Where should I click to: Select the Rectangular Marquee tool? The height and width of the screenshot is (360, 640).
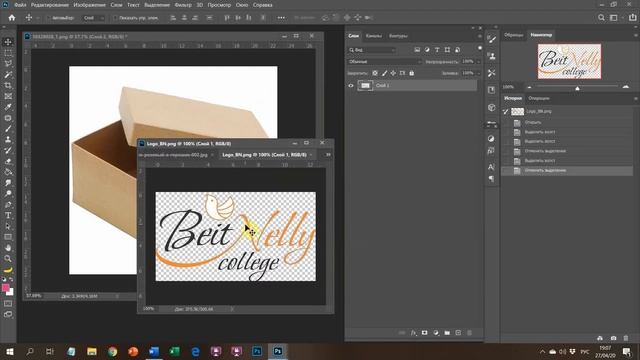[x=8, y=53]
